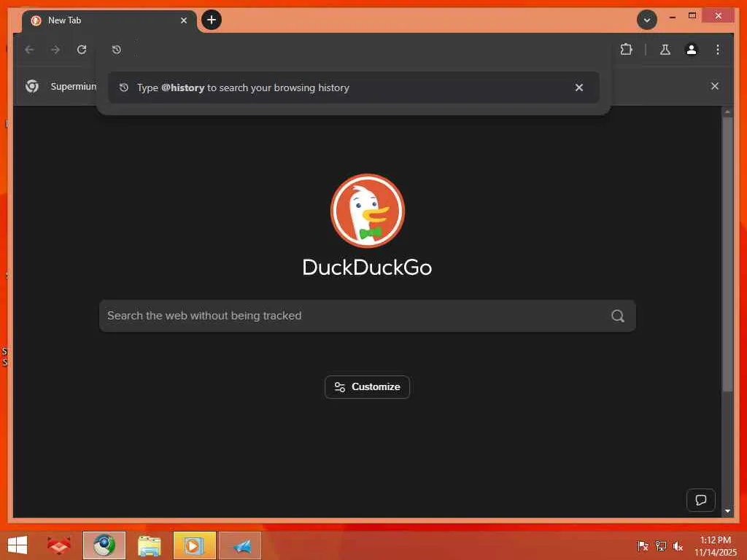Screen dimensions: 747x560
Task: Open the Customize button
Action: [x=368, y=387]
